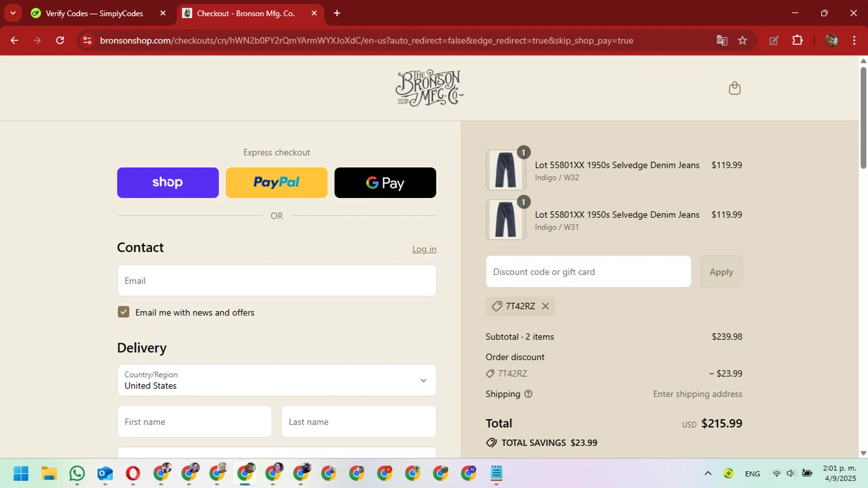Close the Checkout Bronson Mfg. Co. tab

(x=314, y=13)
